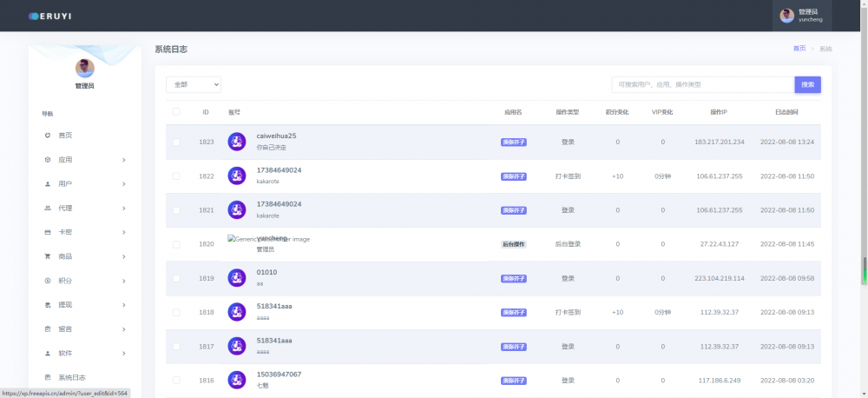This screenshot has height=398, width=868.
Task: Open the 全部 filter dropdown
Action: (194, 84)
